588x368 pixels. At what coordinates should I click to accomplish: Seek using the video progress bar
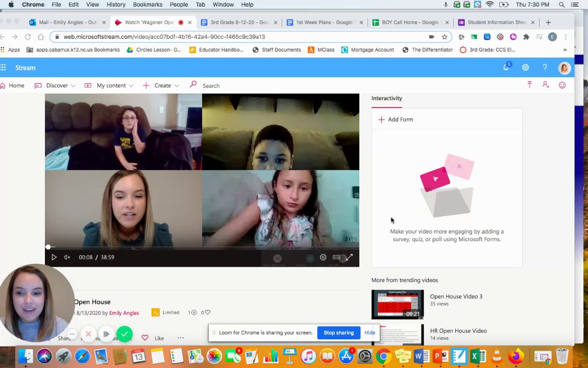pos(202,247)
